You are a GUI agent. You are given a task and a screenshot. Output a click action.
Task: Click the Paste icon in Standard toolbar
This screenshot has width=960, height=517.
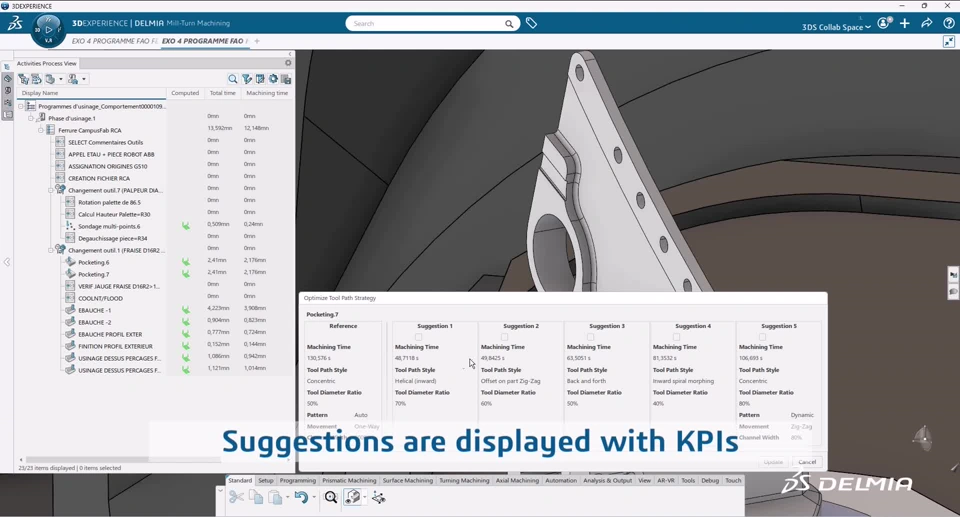coord(276,497)
